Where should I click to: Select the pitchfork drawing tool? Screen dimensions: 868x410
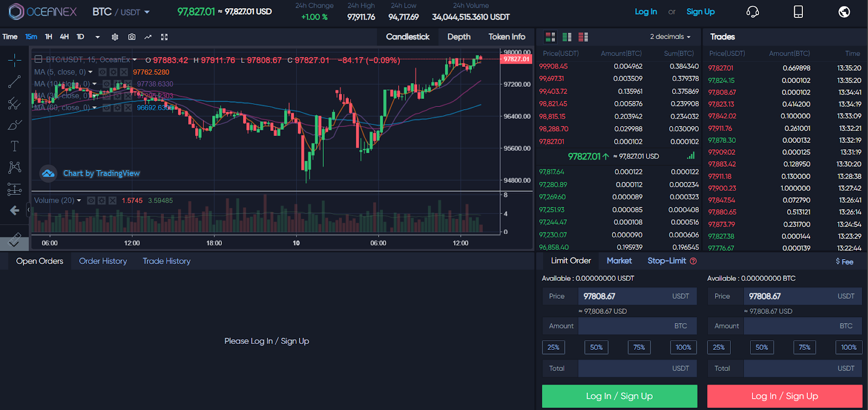[15, 103]
